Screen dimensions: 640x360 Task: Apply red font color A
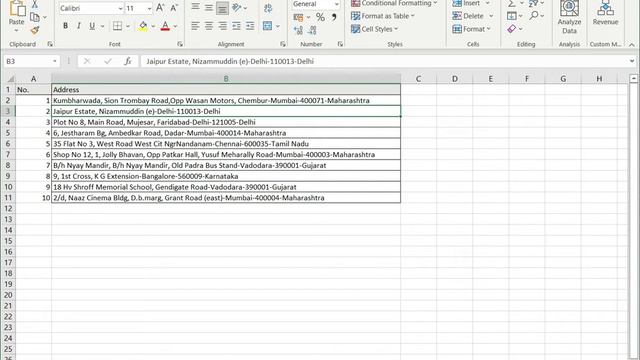coord(165,26)
